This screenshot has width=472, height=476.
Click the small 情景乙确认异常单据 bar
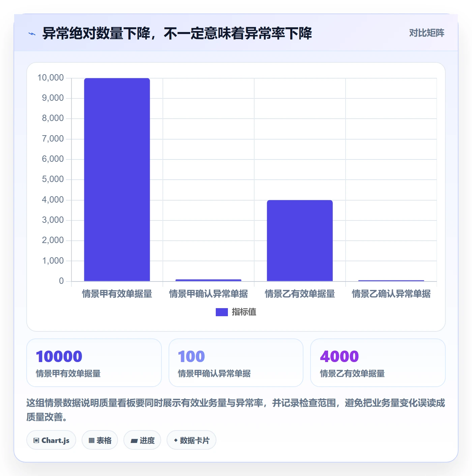(x=391, y=280)
